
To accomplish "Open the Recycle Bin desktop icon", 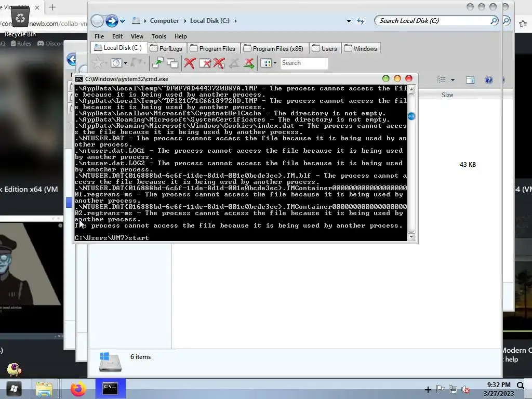I will click(x=20, y=20).
